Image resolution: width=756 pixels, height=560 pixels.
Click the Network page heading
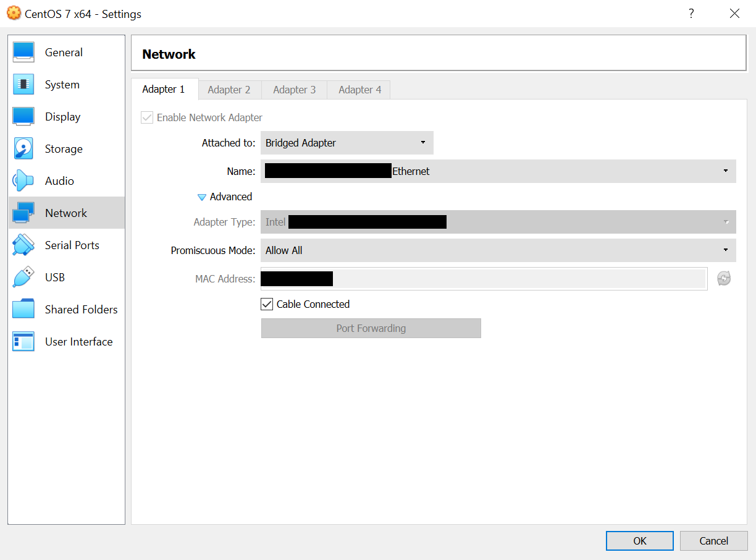click(169, 54)
